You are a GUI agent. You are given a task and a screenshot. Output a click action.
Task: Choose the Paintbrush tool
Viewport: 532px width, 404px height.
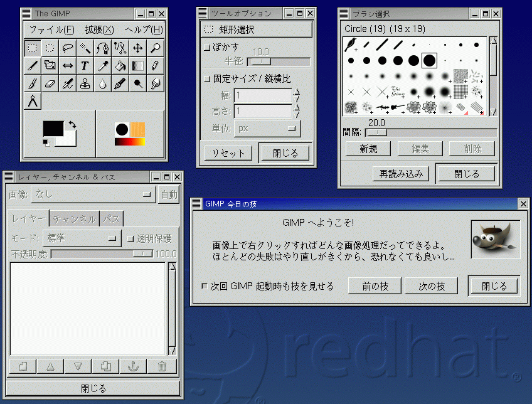33,83
